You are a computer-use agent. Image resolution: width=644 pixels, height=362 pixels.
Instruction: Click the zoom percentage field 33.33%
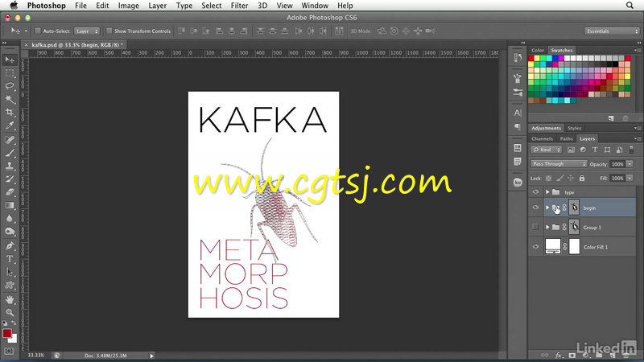[x=36, y=356]
